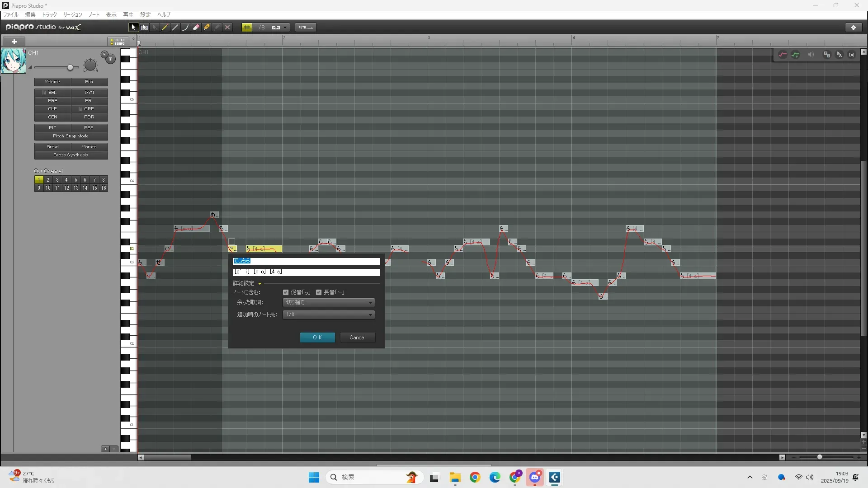
Task: Open the 追加時のノート長 dropdown
Action: tap(329, 314)
